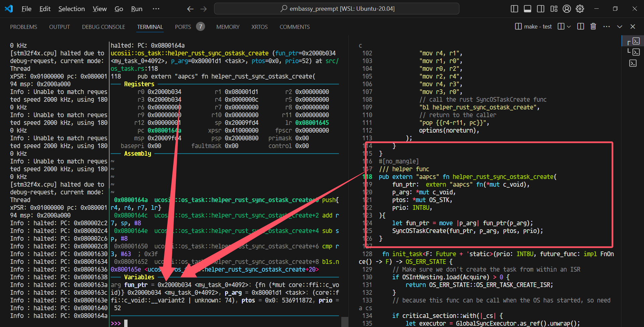Click the sp value 0x20009fd4

click(x=242, y=123)
